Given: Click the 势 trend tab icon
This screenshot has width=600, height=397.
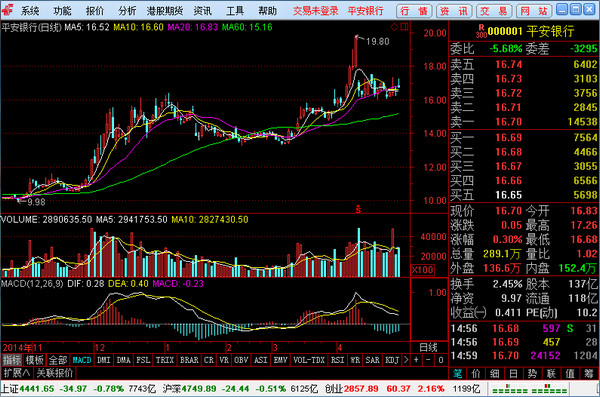Looking at the screenshot, I should [x=533, y=374].
